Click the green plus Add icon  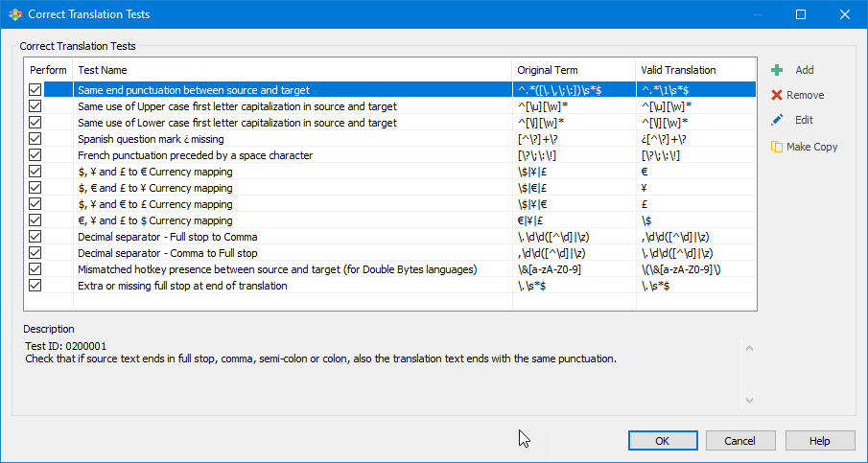pos(777,70)
